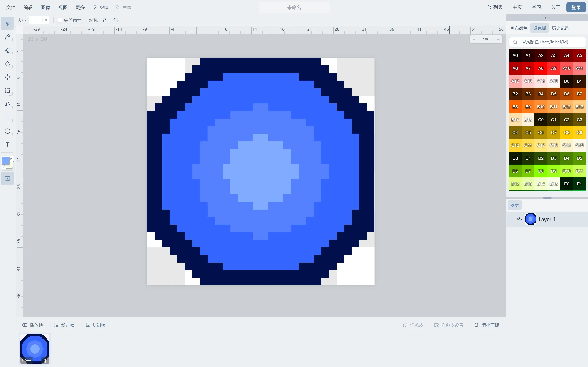Swap foreground and background colors
The width and height of the screenshot is (588, 367).
pos(4,166)
